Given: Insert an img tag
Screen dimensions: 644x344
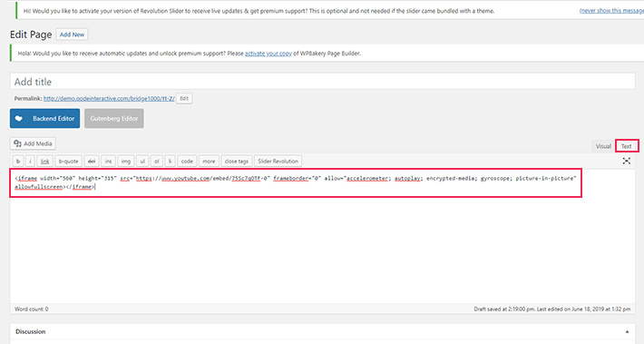Looking at the screenshot, I should click(126, 162).
